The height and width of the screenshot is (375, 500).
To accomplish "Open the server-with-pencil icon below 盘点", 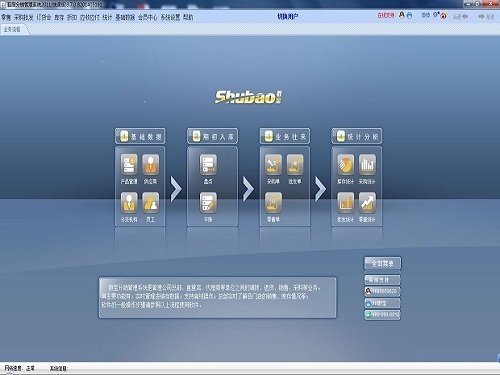I will tap(208, 203).
